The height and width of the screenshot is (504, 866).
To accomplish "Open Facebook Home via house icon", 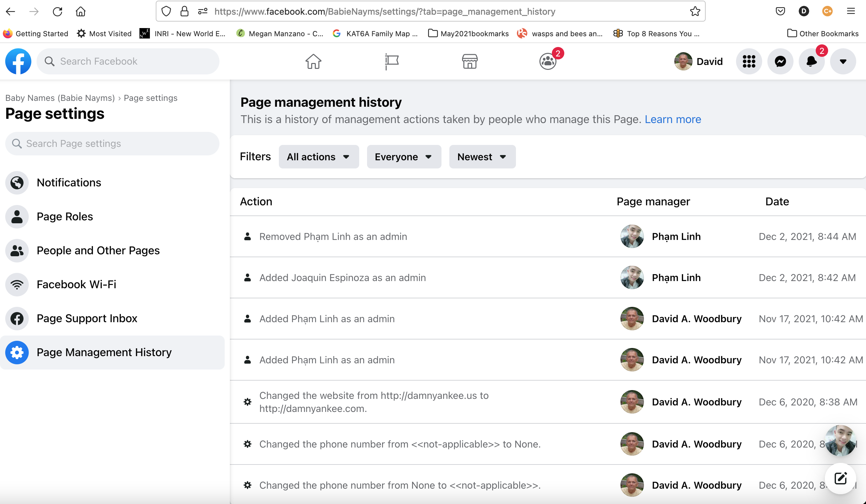I will tap(313, 61).
